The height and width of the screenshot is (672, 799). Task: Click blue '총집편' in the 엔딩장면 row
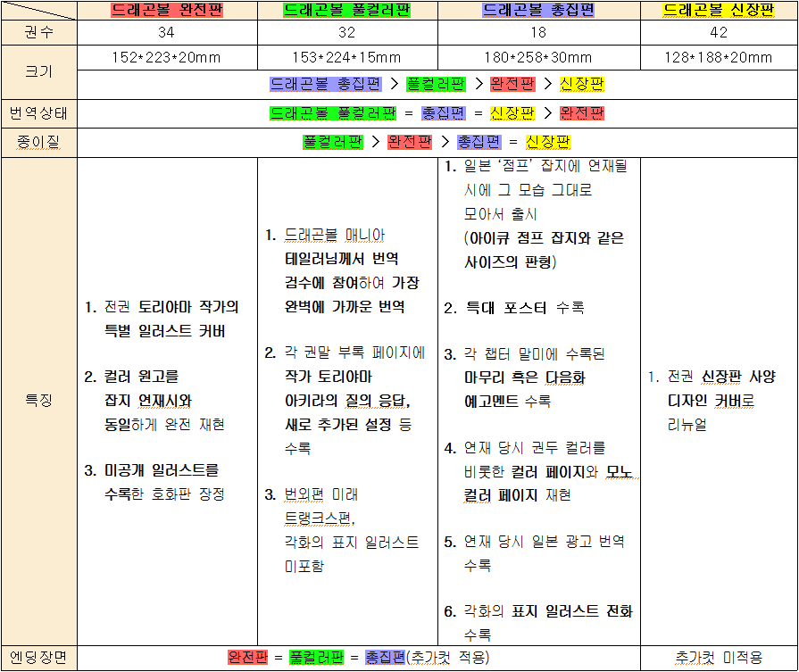click(386, 657)
